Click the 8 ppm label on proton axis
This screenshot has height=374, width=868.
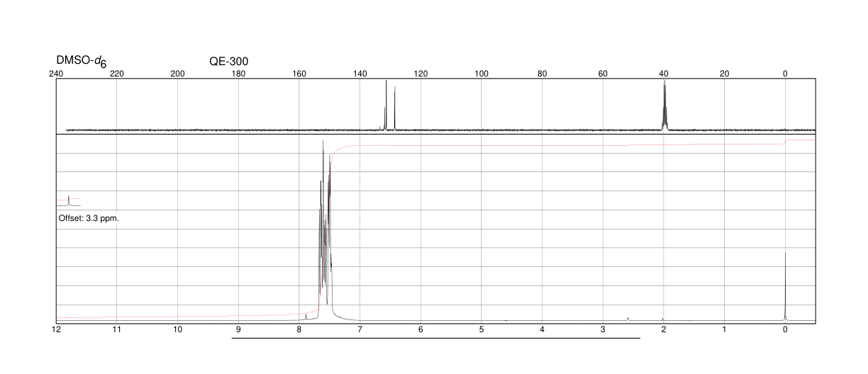[x=299, y=329]
